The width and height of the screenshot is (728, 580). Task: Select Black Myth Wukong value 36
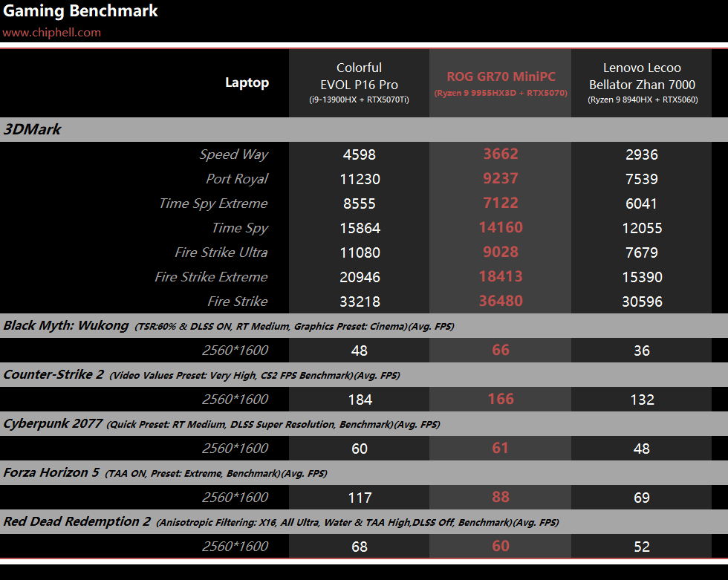tap(642, 351)
